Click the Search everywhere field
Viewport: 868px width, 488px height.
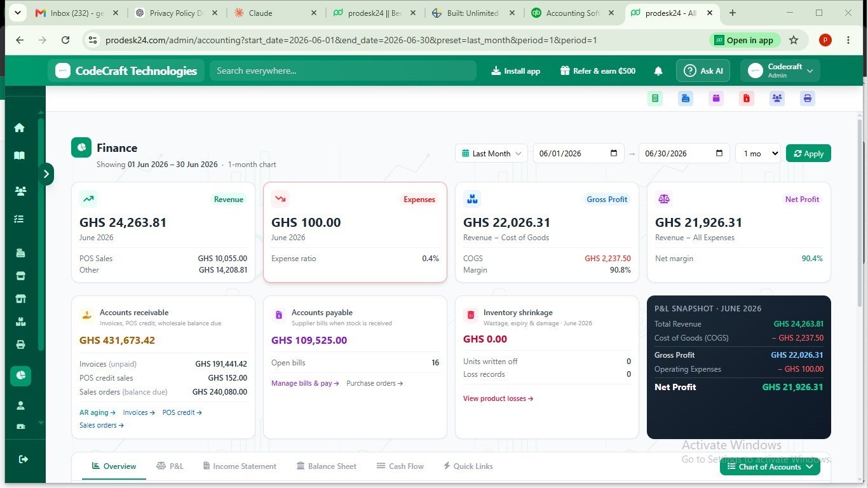[343, 71]
